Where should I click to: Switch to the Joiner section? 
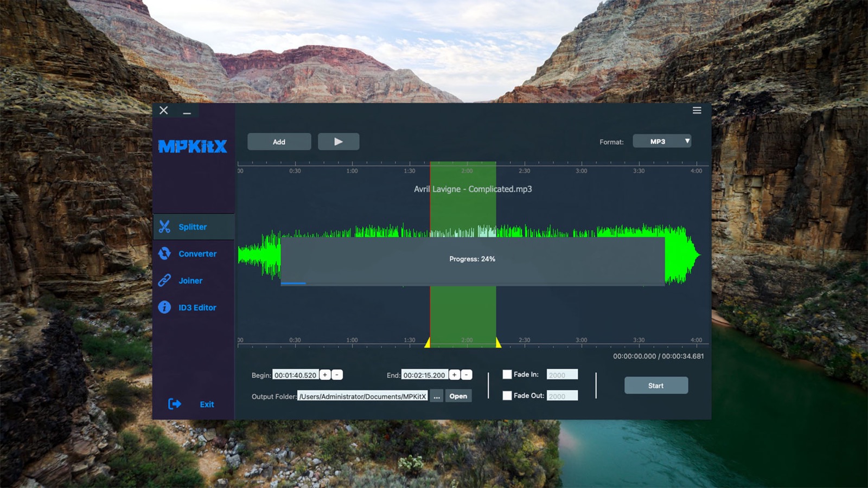(x=194, y=280)
